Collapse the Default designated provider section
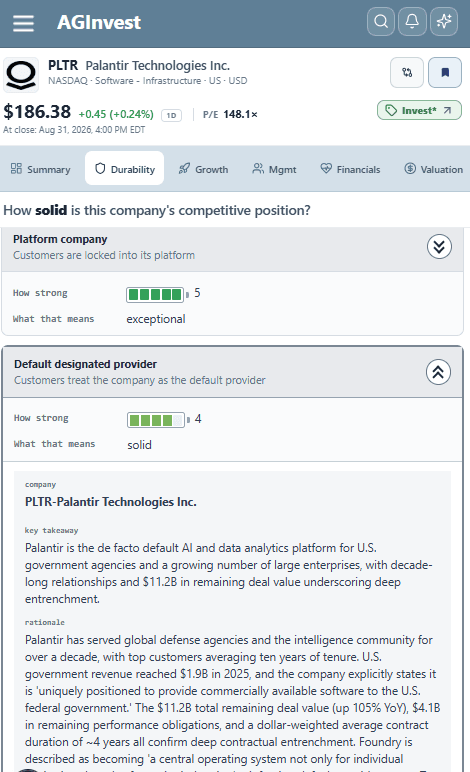 (438, 372)
